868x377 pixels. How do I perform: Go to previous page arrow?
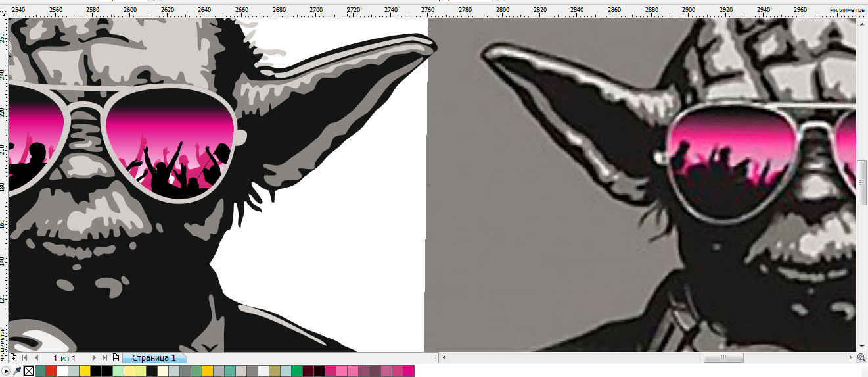pyautogui.click(x=37, y=358)
